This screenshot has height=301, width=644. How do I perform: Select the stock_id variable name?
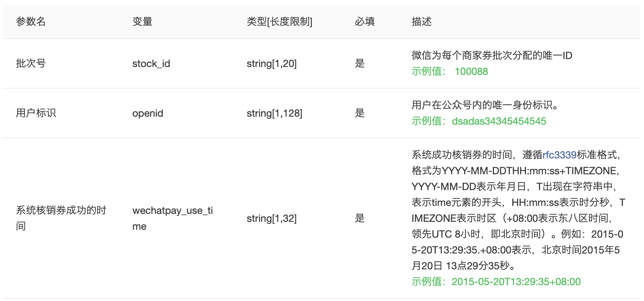[x=151, y=64]
